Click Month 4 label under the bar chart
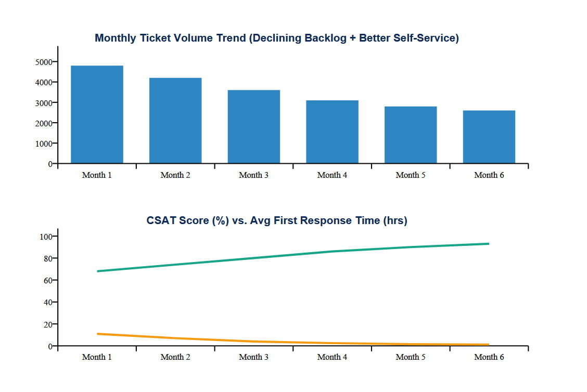587x392 pixels. pyautogui.click(x=332, y=175)
